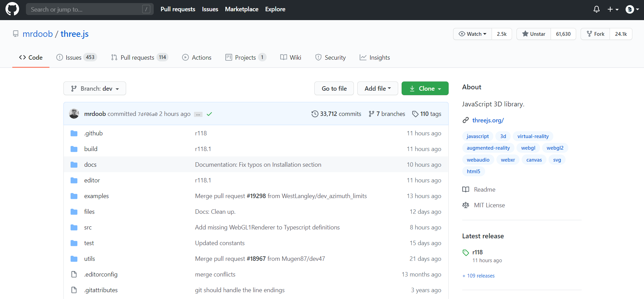View the 110 tags
The width and height of the screenshot is (644, 299).
click(x=426, y=114)
